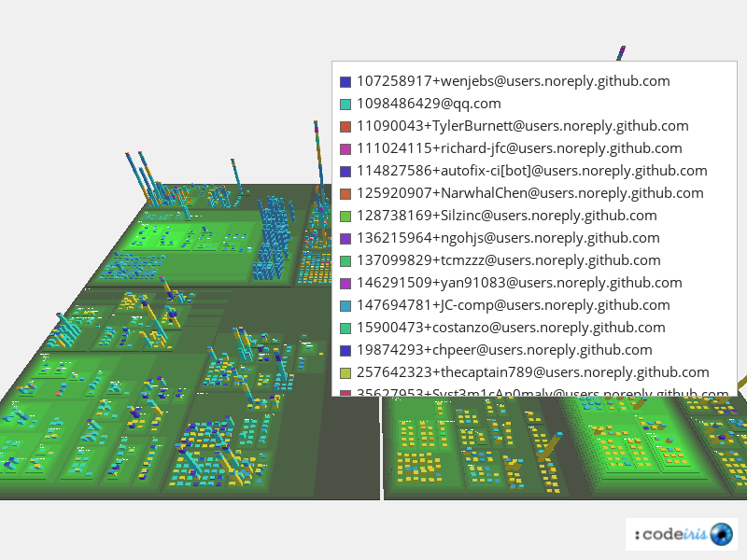Choose the green swatch for the Silzinc entry
Screen dimensions: 747x560
(x=345, y=217)
